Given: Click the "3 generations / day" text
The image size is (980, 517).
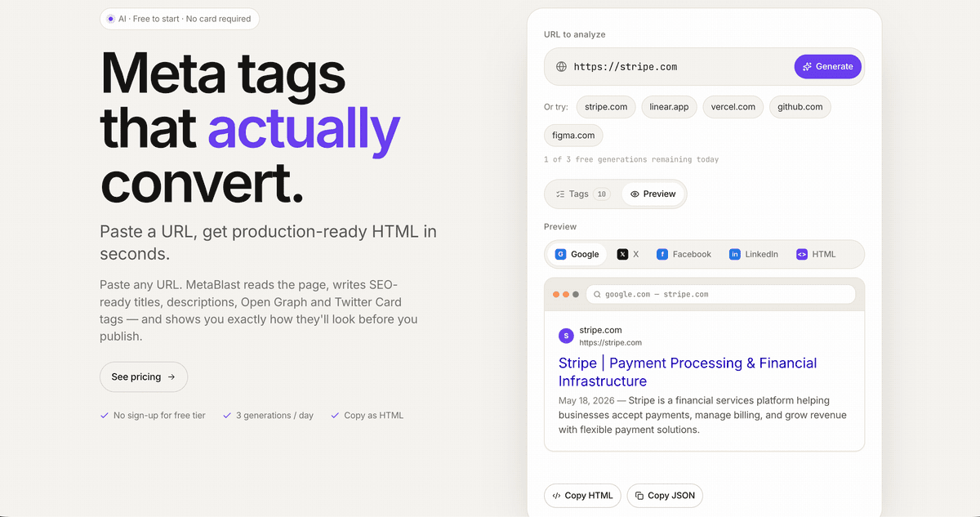Looking at the screenshot, I should [x=274, y=415].
